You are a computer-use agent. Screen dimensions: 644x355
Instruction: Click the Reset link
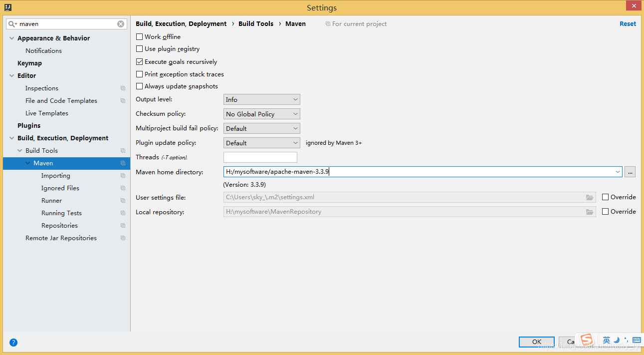click(628, 24)
